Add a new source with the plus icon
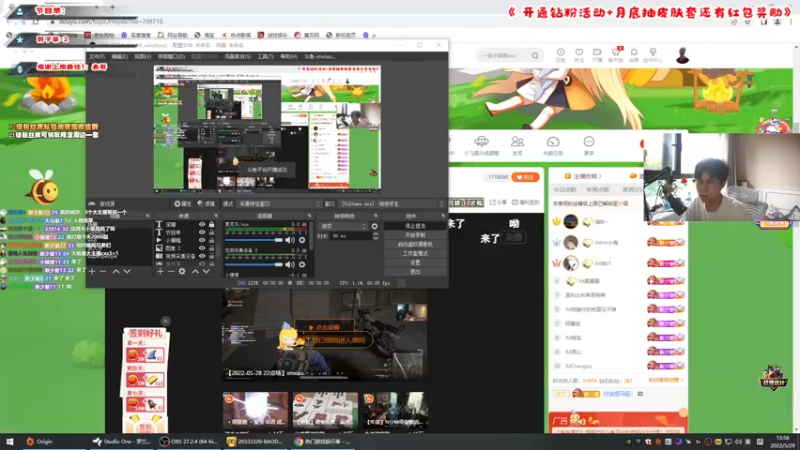The width and height of the screenshot is (800, 450). [160, 271]
